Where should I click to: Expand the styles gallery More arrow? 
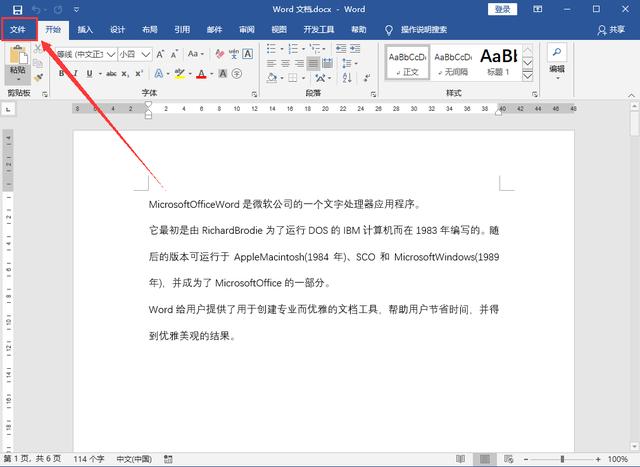527,76
